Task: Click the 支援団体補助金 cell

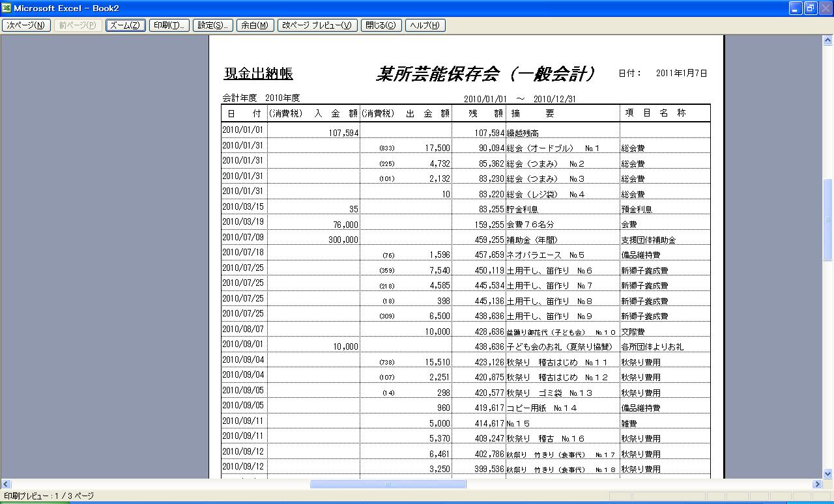Action: [x=648, y=240]
